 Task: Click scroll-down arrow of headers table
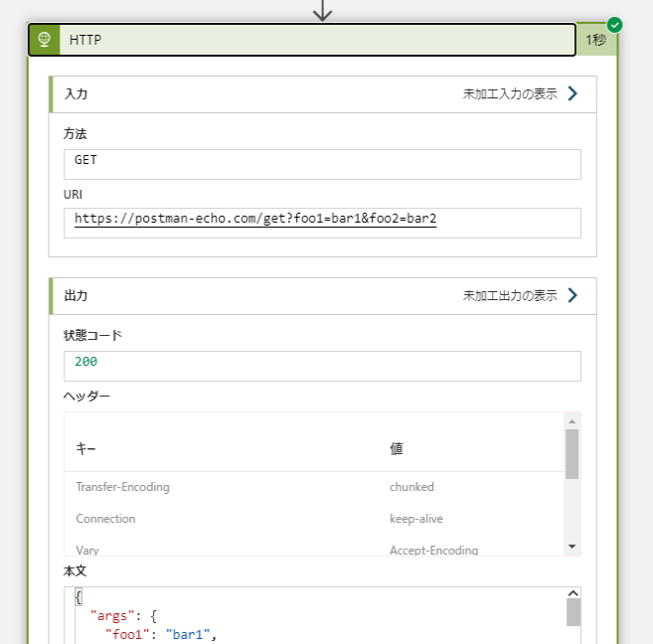click(x=572, y=547)
